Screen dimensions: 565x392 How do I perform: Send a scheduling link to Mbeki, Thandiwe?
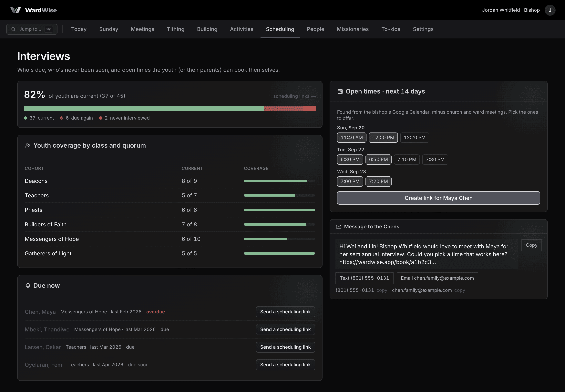(285, 329)
